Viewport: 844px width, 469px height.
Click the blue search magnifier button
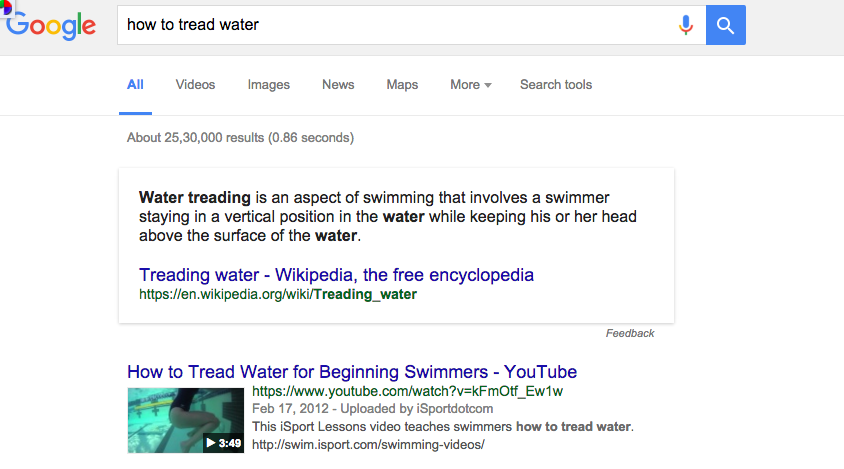[x=726, y=25]
